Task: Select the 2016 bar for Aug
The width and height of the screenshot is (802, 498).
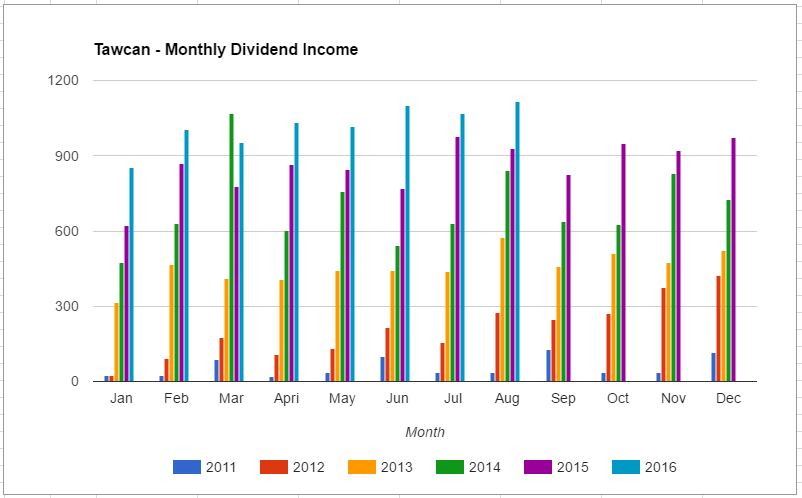Action: [x=517, y=240]
